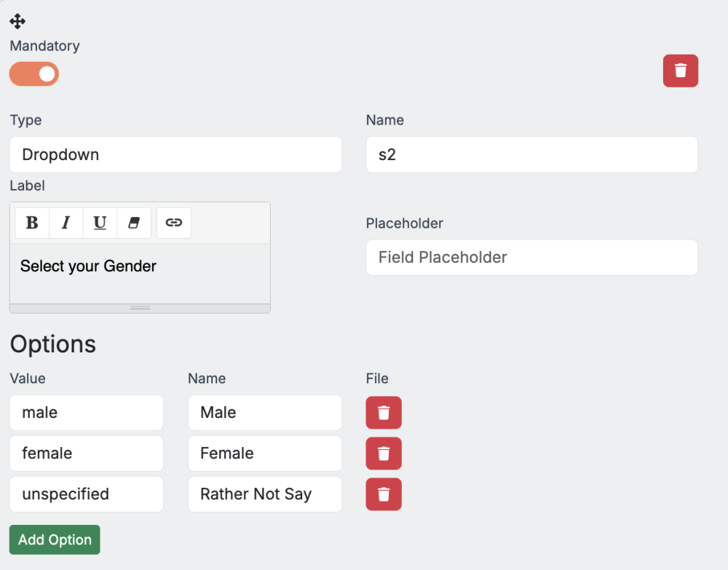Remove the Female option row

pyautogui.click(x=384, y=454)
